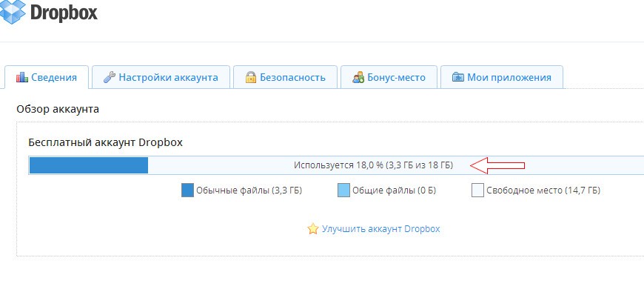
Task: Select the Бонус-место tab
Action: point(389,77)
